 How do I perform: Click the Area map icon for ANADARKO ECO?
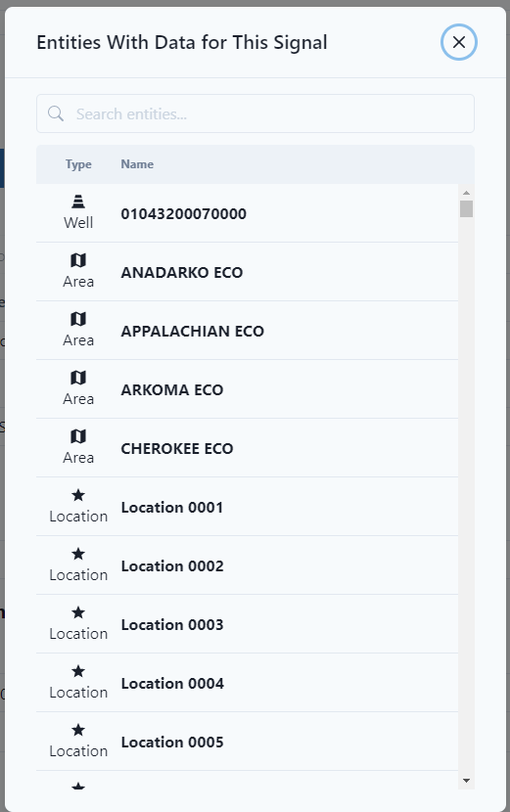click(78, 260)
